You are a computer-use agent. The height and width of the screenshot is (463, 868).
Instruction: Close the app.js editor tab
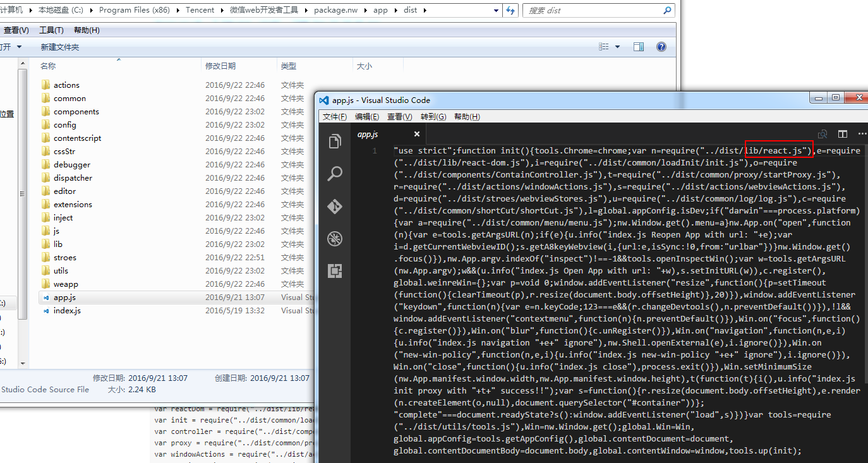coord(417,134)
